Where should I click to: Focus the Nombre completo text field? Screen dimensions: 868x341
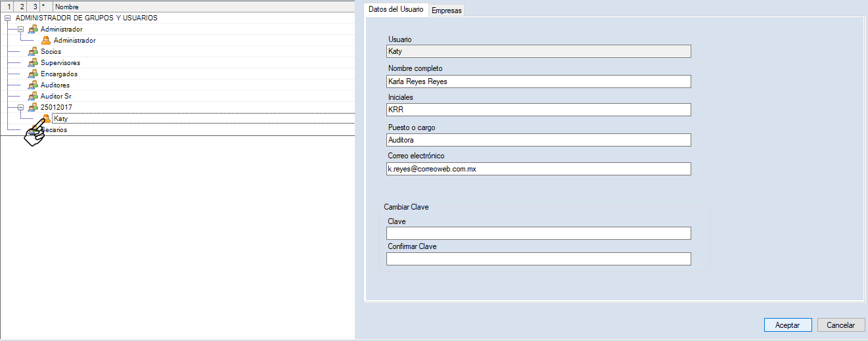click(x=538, y=81)
